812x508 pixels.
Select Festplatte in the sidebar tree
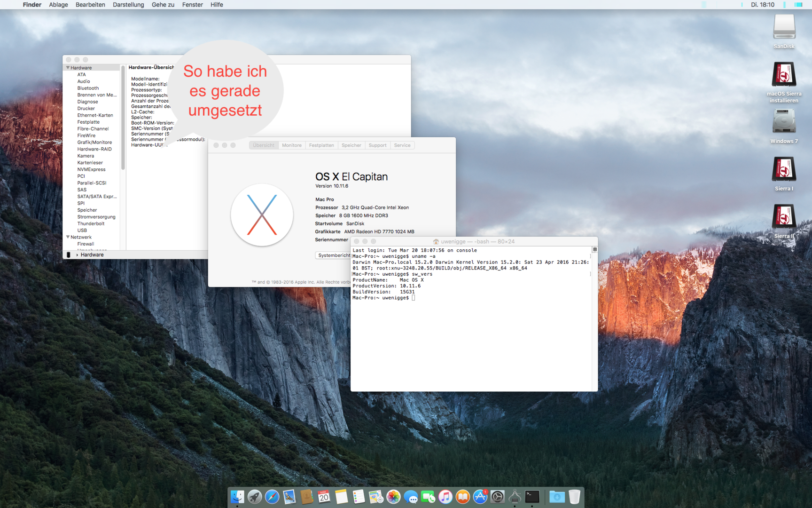[88, 122]
